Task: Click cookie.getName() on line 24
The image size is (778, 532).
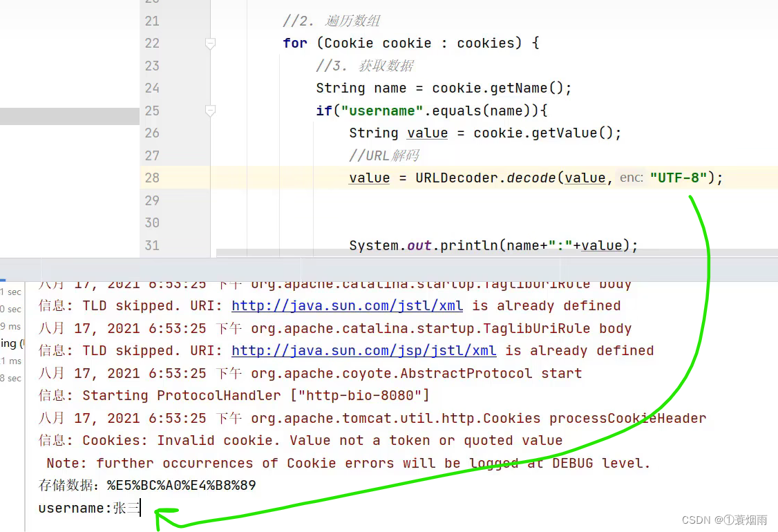Action: [498, 88]
